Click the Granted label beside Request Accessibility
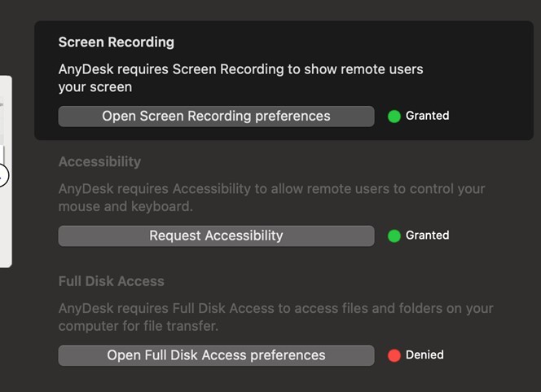 tap(427, 236)
